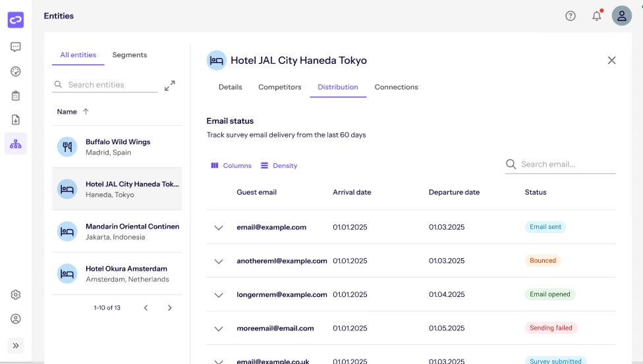Screen dimensions: 643x364
Task: Open the clipboard surveys sidebar icon
Action: click(16, 95)
